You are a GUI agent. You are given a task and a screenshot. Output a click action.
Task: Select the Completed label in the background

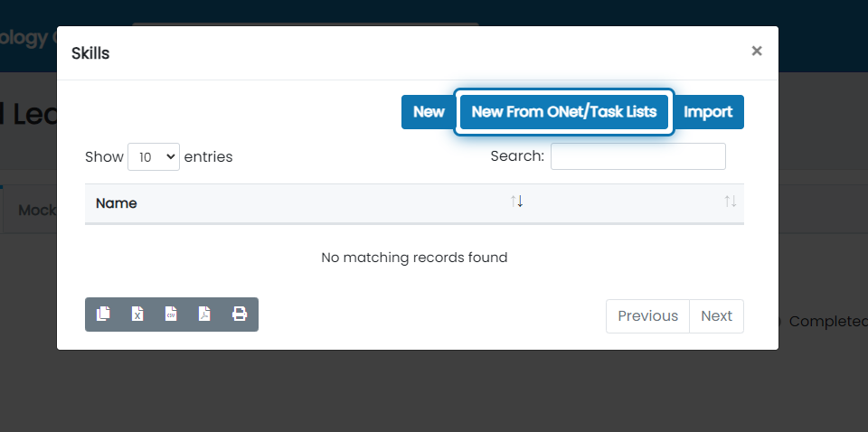pos(828,322)
